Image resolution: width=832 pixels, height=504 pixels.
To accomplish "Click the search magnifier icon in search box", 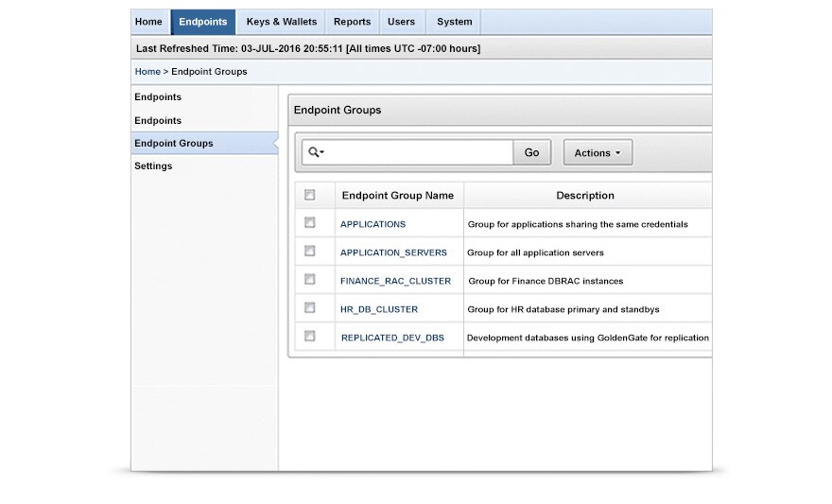I will (315, 152).
